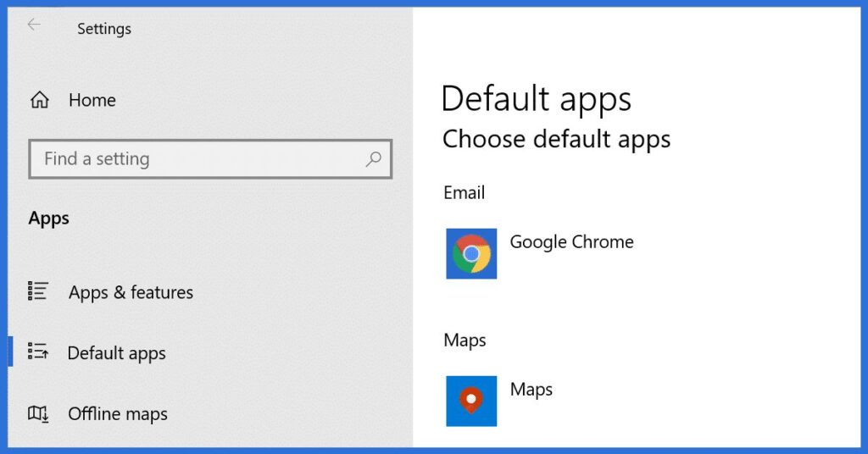Click the Settings window title
This screenshot has width=868, height=454.
click(x=104, y=29)
